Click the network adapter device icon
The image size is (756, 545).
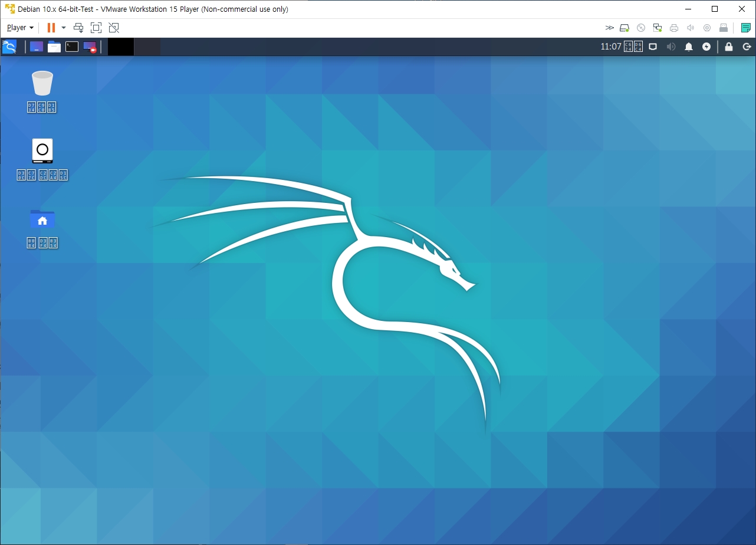[x=658, y=28]
